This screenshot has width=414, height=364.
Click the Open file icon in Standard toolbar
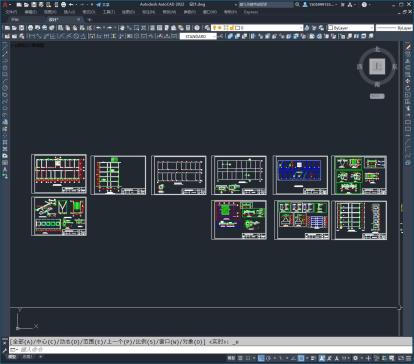pos(14,28)
